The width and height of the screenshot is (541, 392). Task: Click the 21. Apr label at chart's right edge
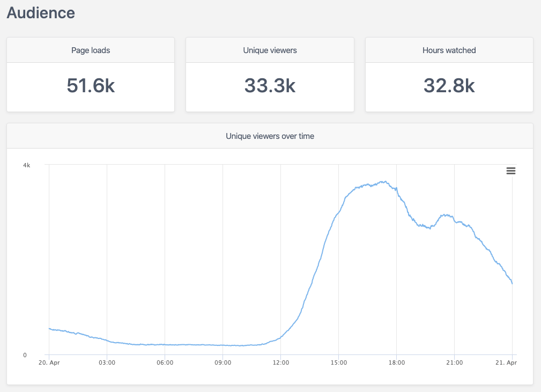[507, 363]
